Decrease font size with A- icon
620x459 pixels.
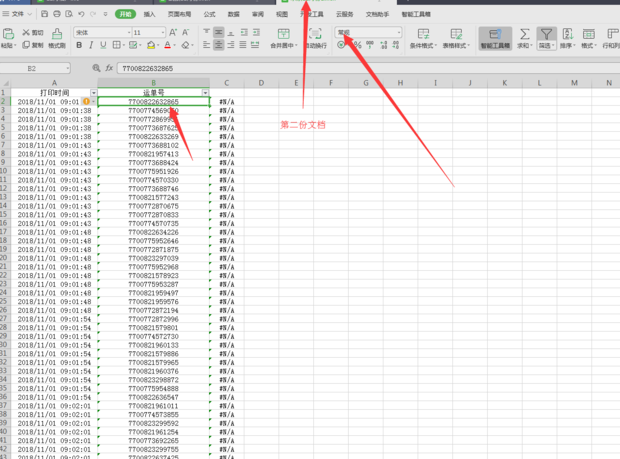pyautogui.click(x=185, y=32)
